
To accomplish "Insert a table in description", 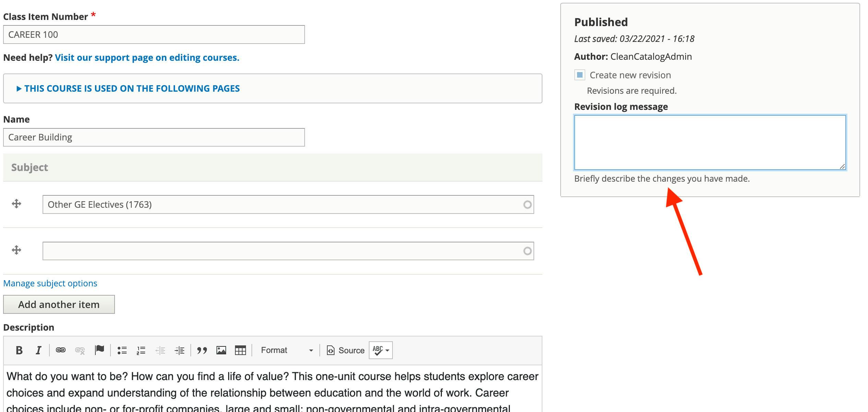I will point(240,350).
